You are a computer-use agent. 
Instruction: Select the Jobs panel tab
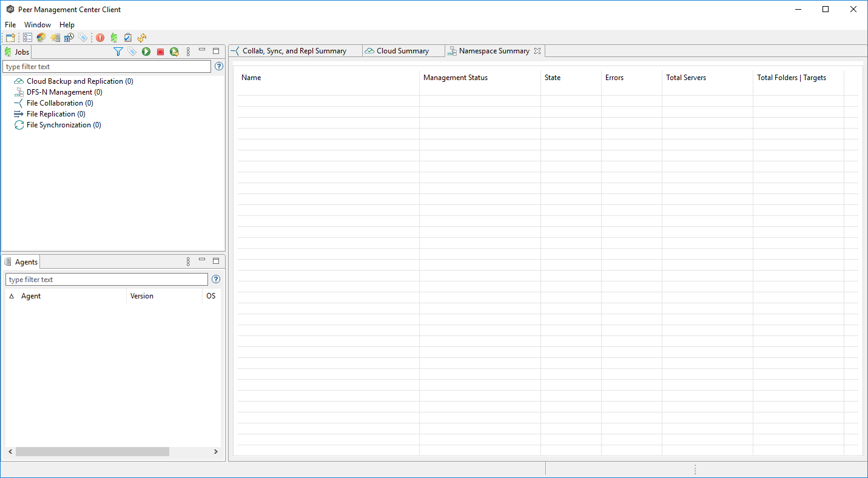[x=17, y=52]
